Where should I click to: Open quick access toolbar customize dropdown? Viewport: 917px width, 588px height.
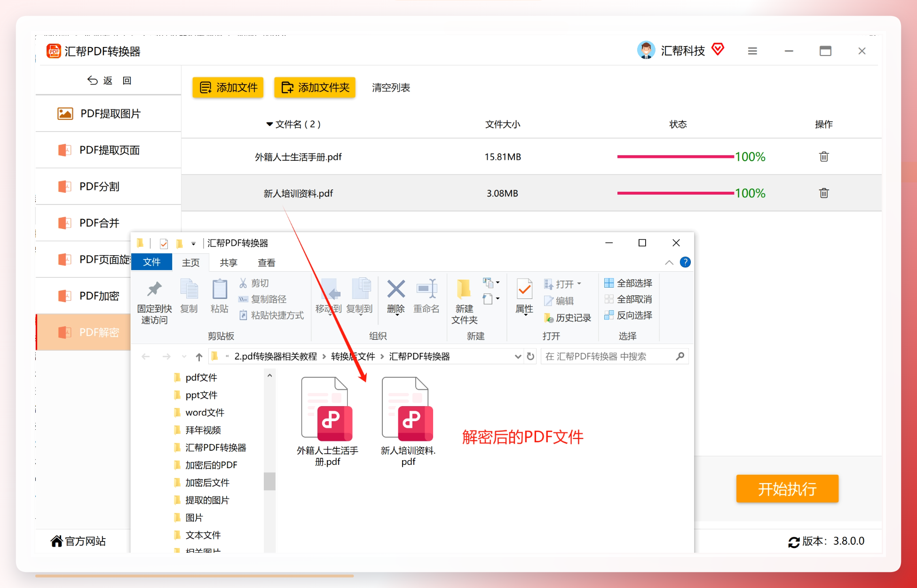tap(193, 243)
